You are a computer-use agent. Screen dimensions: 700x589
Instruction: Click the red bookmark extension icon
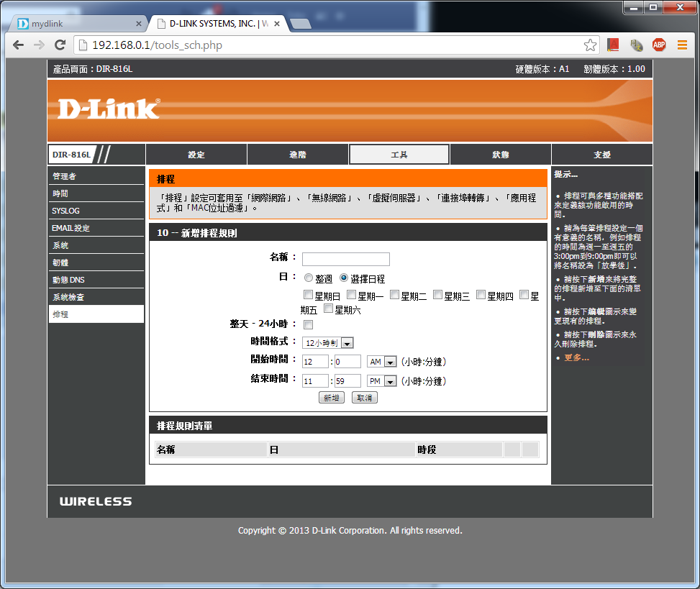tap(613, 45)
